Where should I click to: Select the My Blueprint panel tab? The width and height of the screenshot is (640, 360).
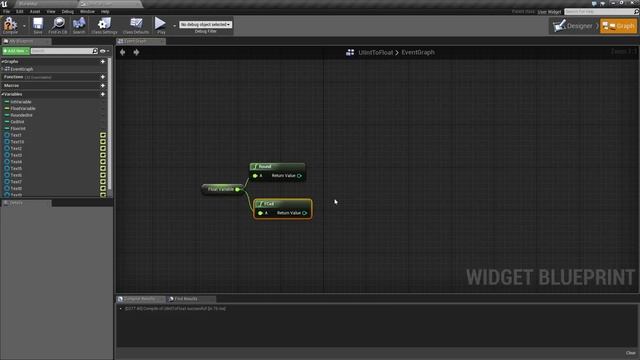tap(26, 41)
